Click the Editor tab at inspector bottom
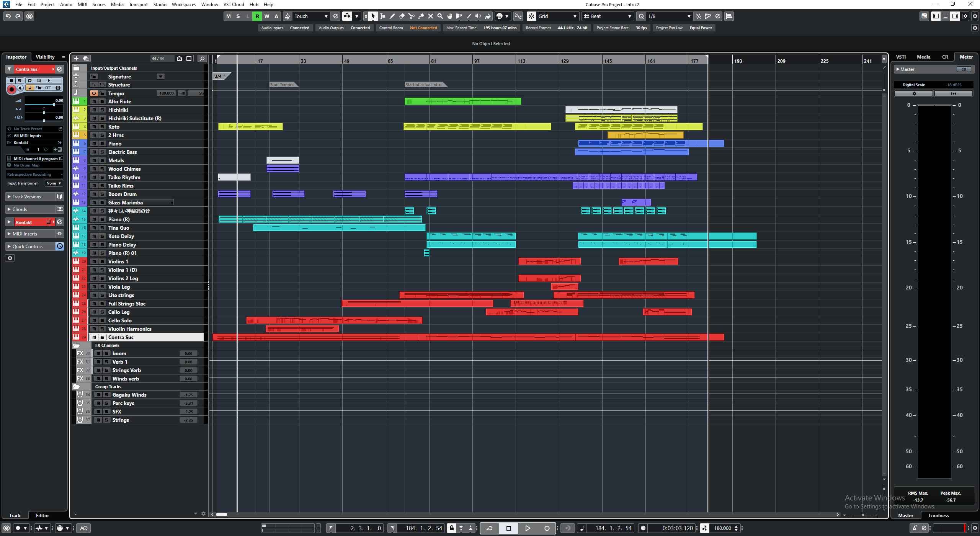This screenshot has width=980, height=536. point(42,515)
